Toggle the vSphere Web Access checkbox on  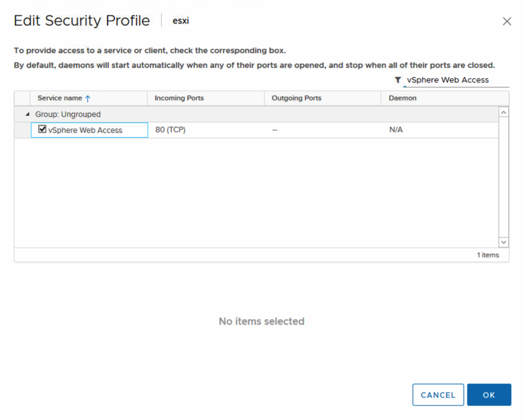(x=42, y=129)
